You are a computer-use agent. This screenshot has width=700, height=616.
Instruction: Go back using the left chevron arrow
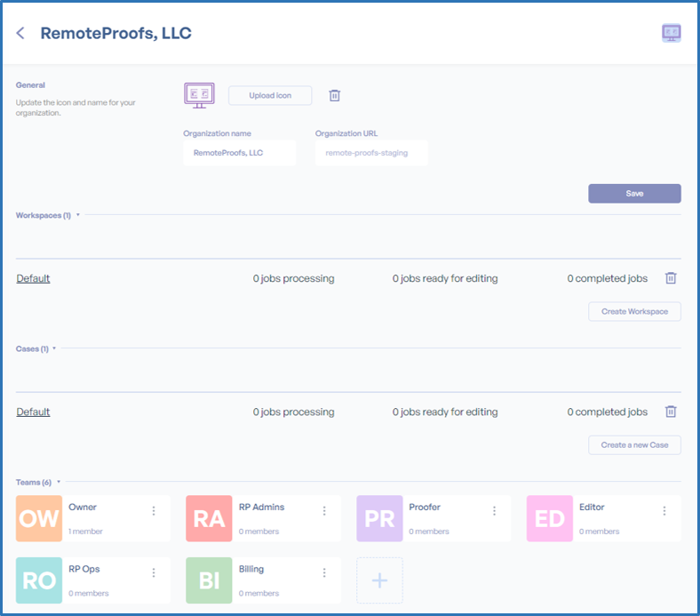coord(20,33)
